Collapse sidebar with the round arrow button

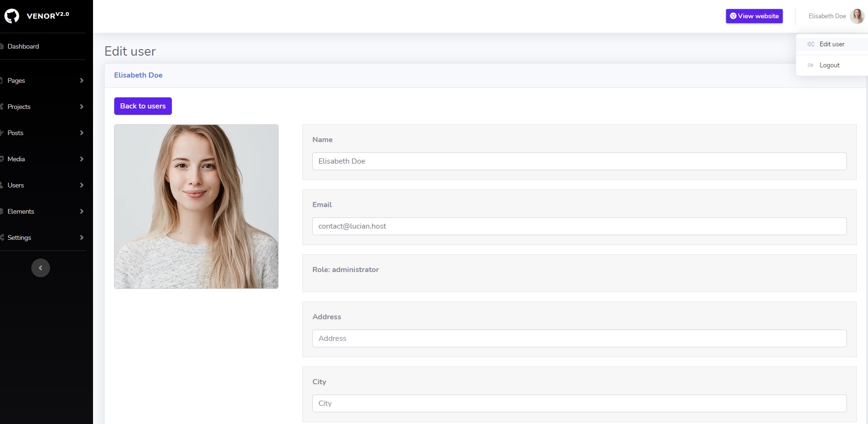(41, 268)
